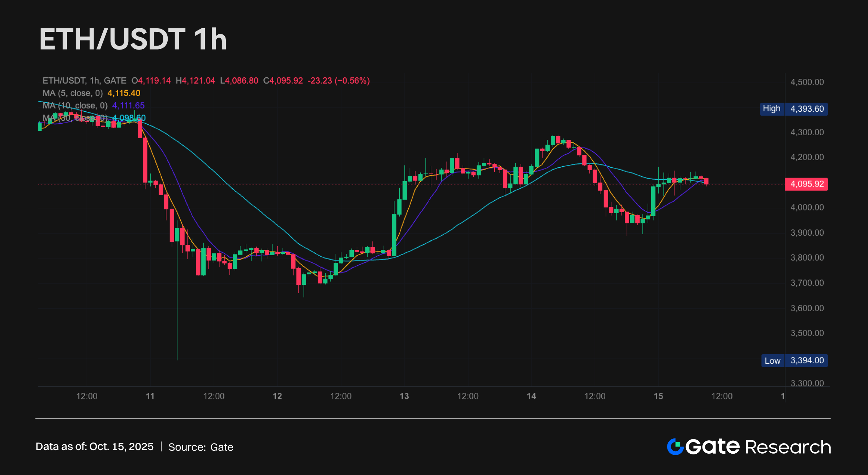This screenshot has width=868, height=475.
Task: Click the Source: Gate text
Action: [201, 447]
